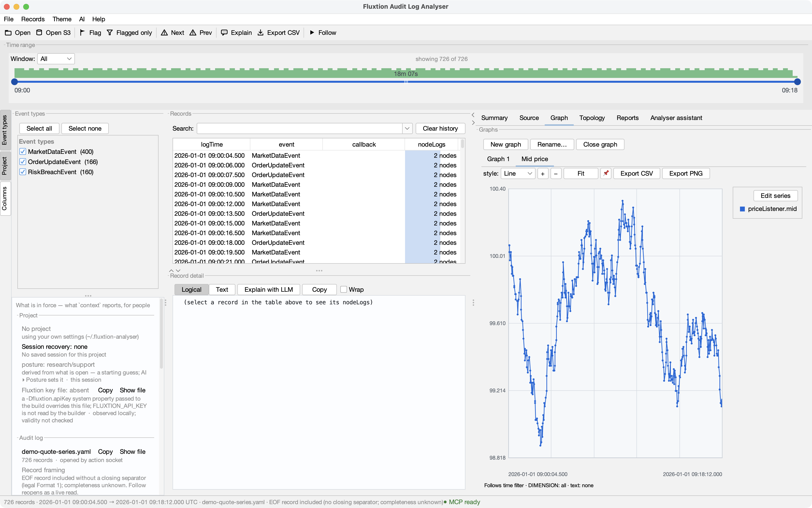Click the Export PNG button
This screenshot has width=812, height=508.
click(686, 173)
